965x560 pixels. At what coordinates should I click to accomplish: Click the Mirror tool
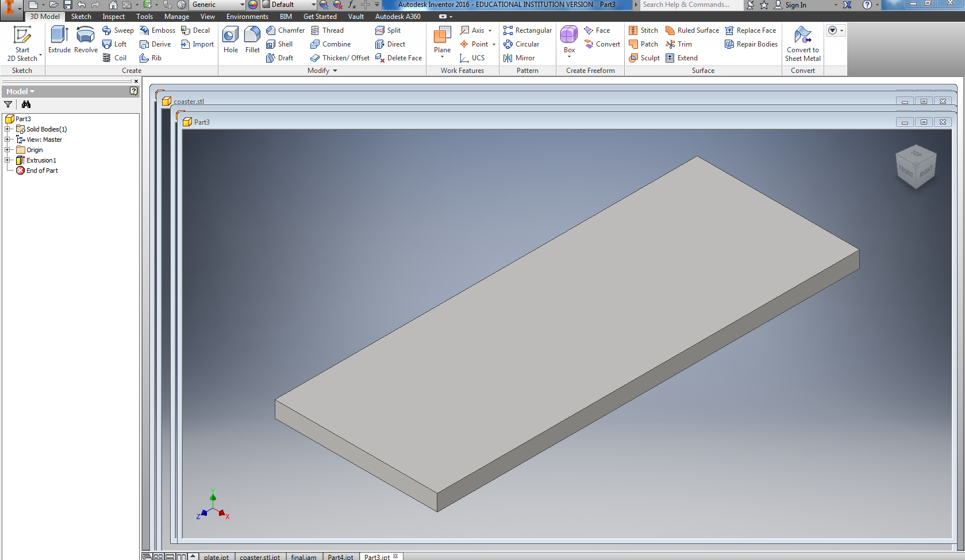519,58
